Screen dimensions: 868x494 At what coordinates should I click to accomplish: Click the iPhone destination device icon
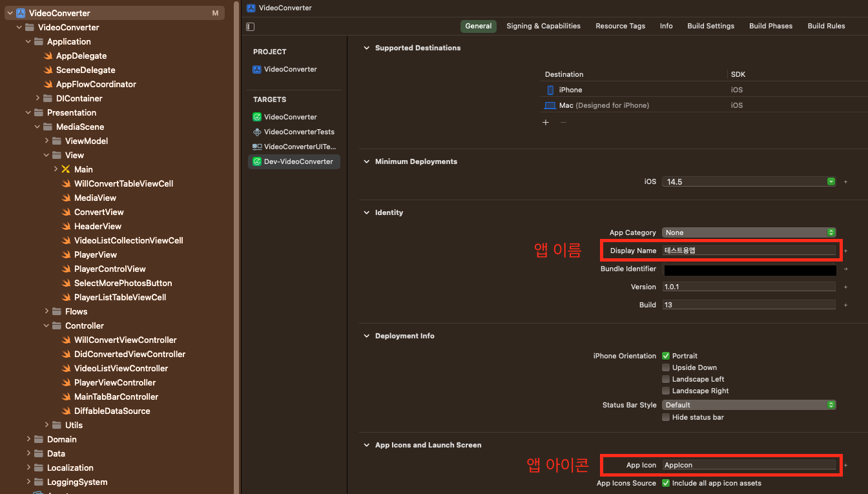550,90
